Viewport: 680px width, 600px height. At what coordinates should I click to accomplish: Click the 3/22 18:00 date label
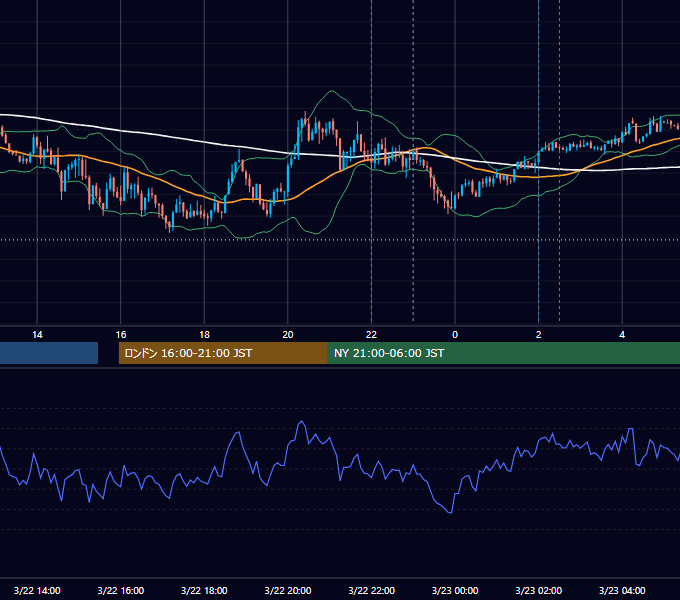(204, 590)
